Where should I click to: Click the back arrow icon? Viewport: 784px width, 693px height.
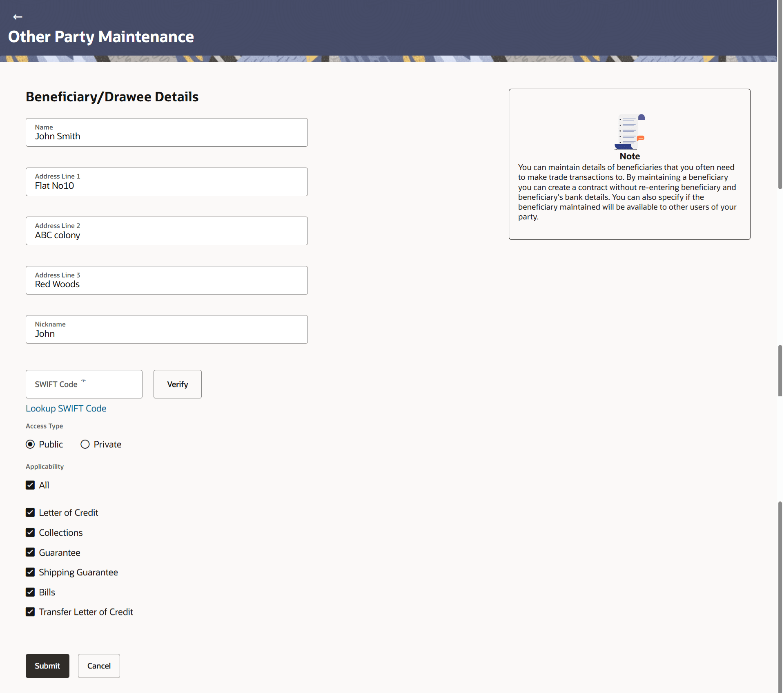coord(18,17)
